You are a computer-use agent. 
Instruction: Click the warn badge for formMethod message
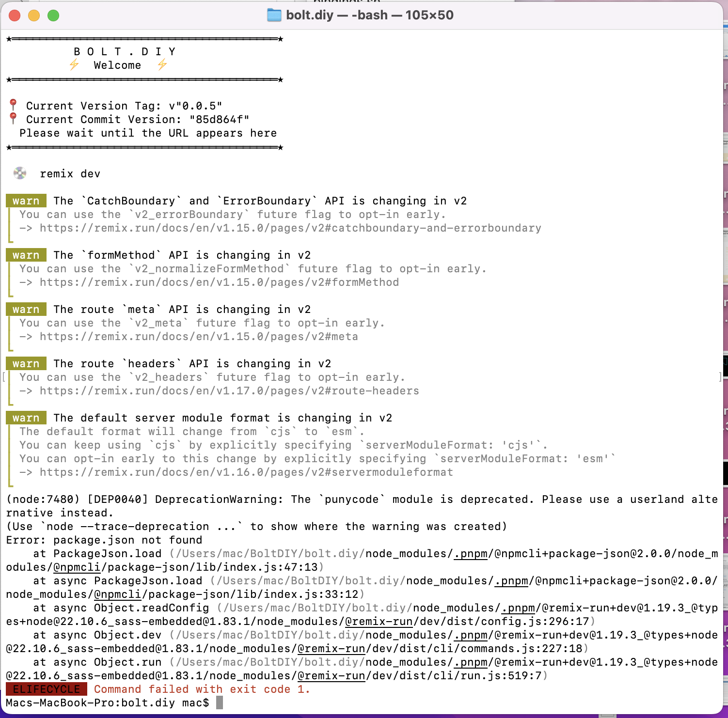click(26, 255)
